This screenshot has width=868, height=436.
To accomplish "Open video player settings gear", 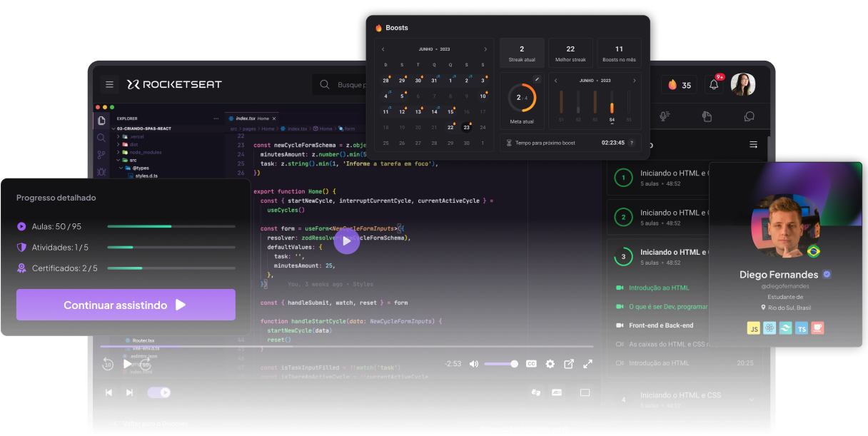I will pyautogui.click(x=550, y=364).
